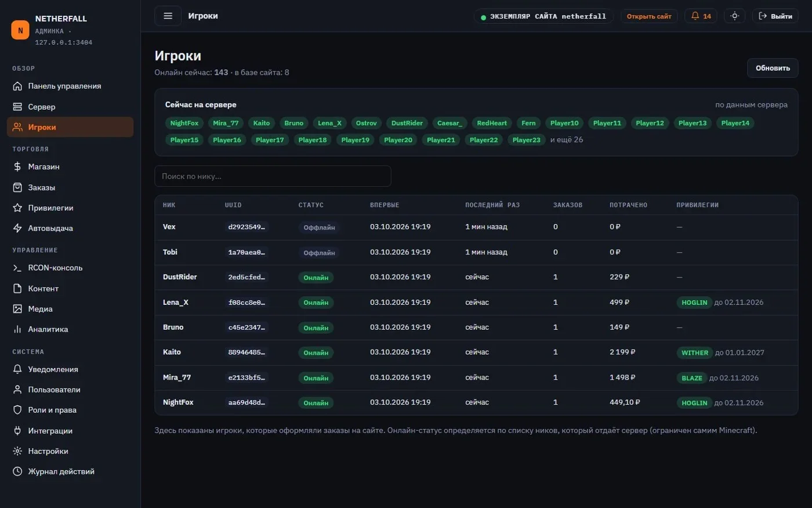The height and width of the screenshot is (508, 812).
Task: Click the Открыть сайт button
Action: [649, 16]
